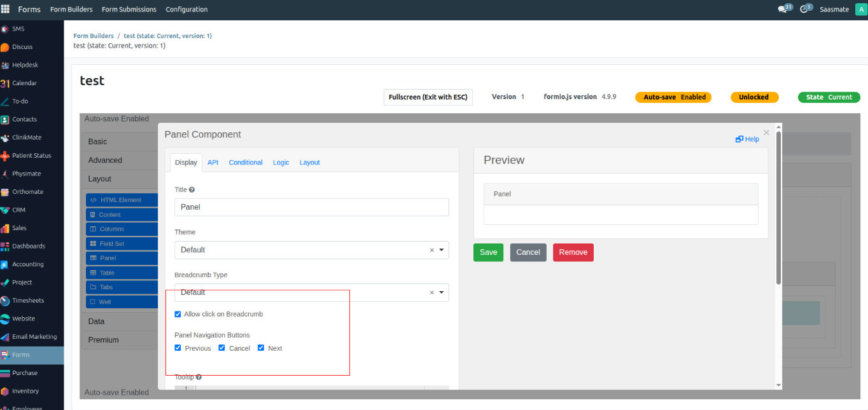Viewport: 868px width, 410px height.
Task: Uncheck Allow click on Breadcrumb
Action: pyautogui.click(x=178, y=314)
